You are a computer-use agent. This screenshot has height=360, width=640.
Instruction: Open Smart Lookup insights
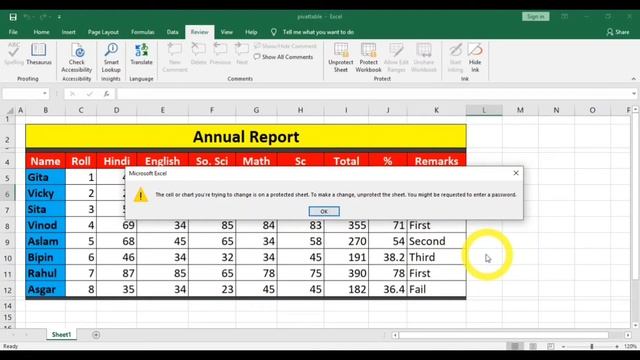pos(111,58)
